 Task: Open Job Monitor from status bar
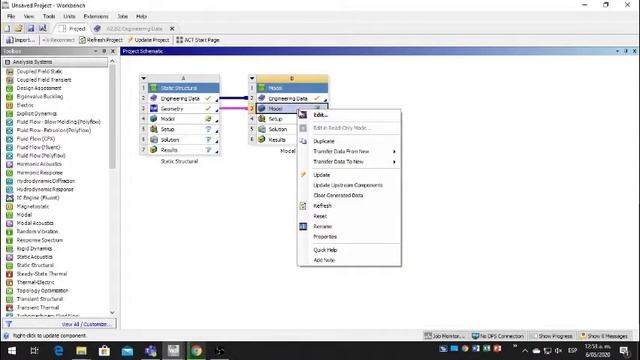click(444, 336)
